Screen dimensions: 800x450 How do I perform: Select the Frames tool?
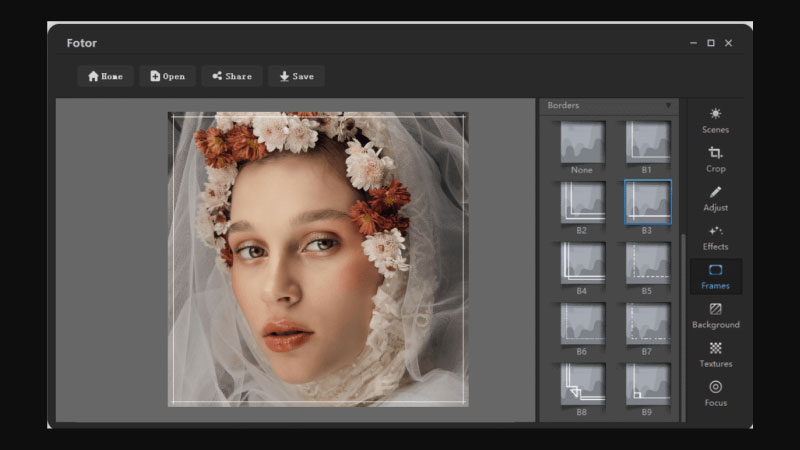pos(715,276)
